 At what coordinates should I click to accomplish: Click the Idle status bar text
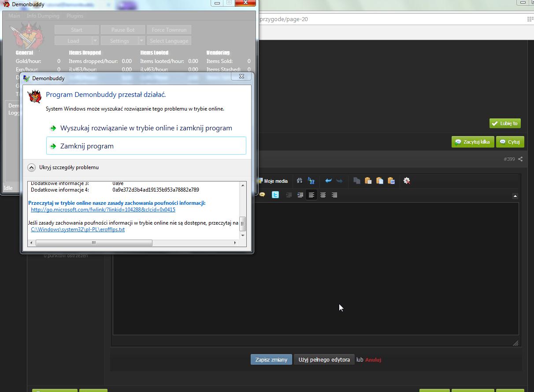click(x=8, y=188)
